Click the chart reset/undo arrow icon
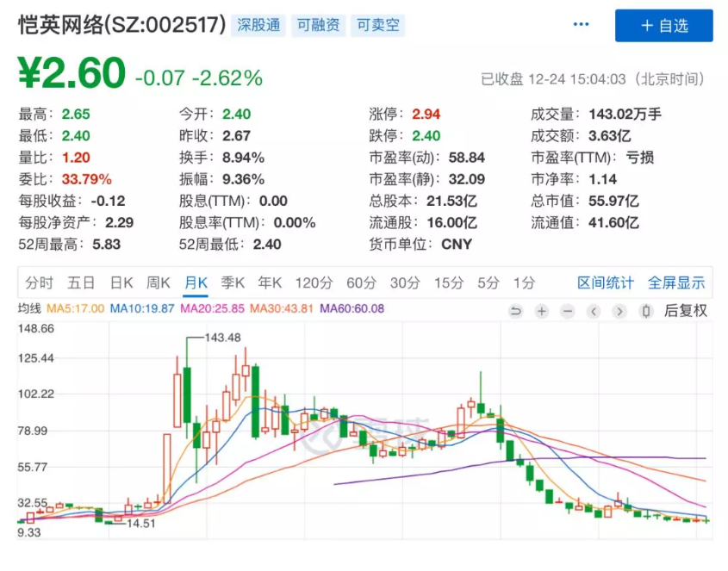728x571 pixels. [515, 311]
